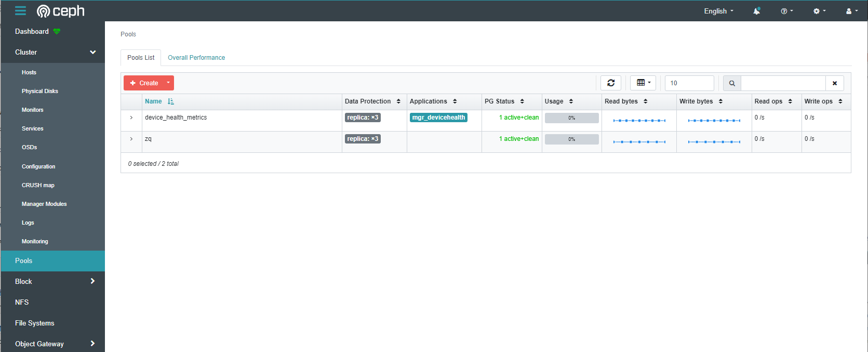The height and width of the screenshot is (352, 868).
Task: Click '1 active+clean' in device_health_metrics row
Action: [519, 118]
